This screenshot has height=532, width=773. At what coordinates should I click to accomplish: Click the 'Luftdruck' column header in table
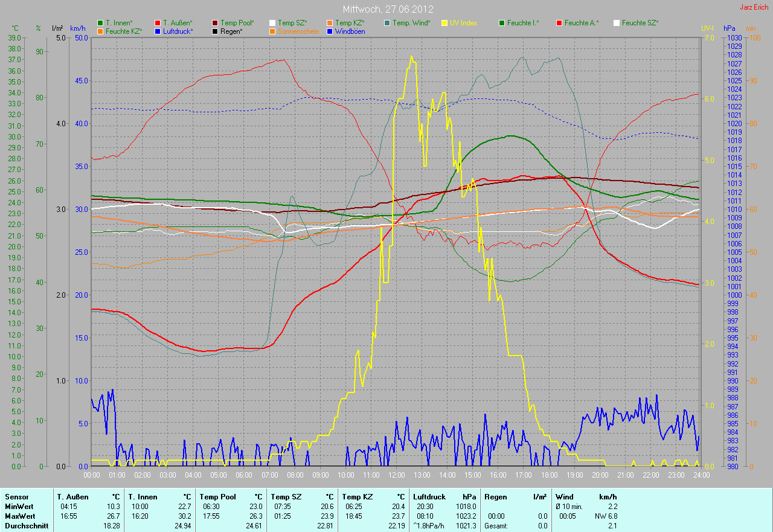[x=429, y=497]
